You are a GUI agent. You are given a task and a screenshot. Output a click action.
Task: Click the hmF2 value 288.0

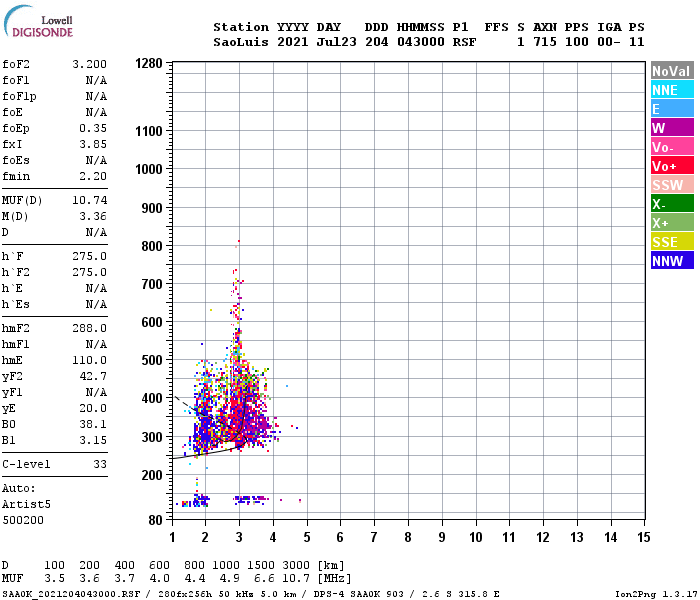(90, 329)
